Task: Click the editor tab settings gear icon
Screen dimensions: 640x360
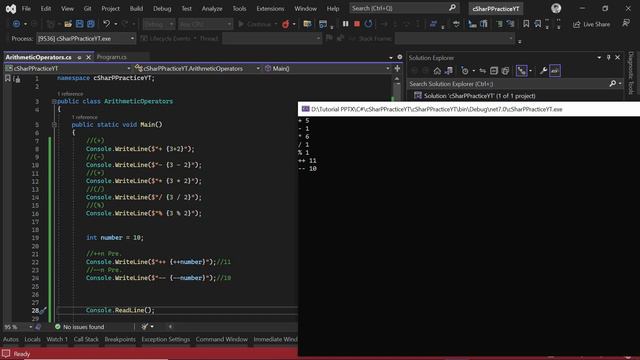Action: [400, 57]
